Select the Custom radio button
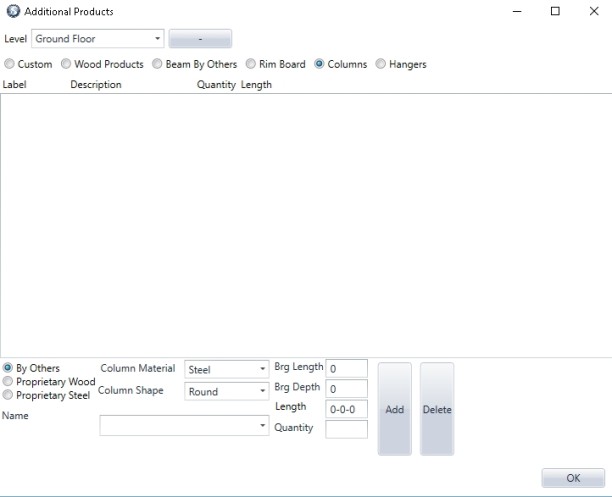This screenshot has height=497, width=612. click(x=10, y=64)
